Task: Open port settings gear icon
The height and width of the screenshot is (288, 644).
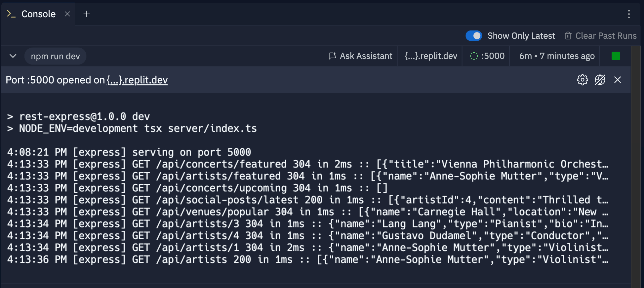Action: tap(582, 80)
